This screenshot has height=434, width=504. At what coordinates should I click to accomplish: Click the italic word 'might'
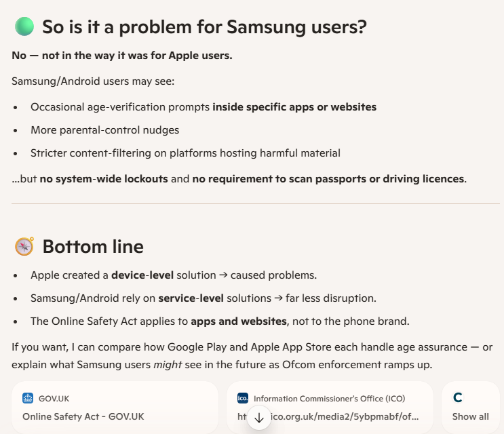168,365
